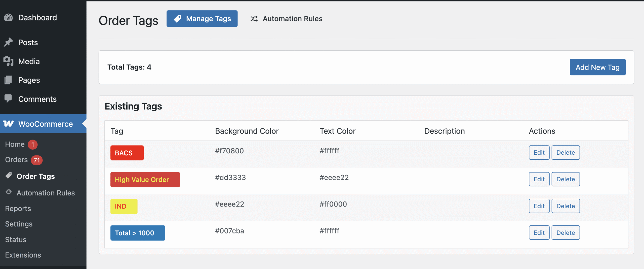This screenshot has width=644, height=269.
Task: Open the Orders submenu item
Action: click(17, 160)
